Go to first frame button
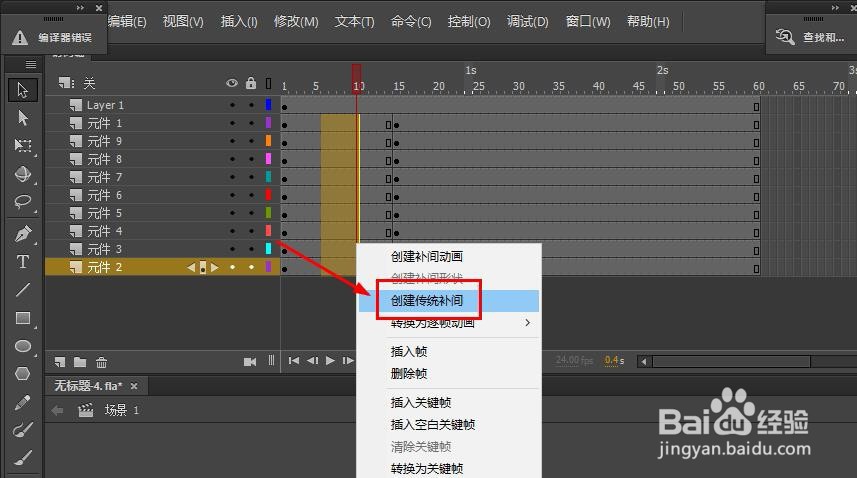The height and width of the screenshot is (478, 857). tap(294, 361)
